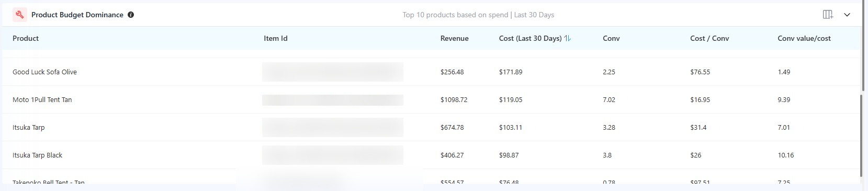Click the cost per conversion $76.55
The image size is (868, 191).
coord(700,72)
